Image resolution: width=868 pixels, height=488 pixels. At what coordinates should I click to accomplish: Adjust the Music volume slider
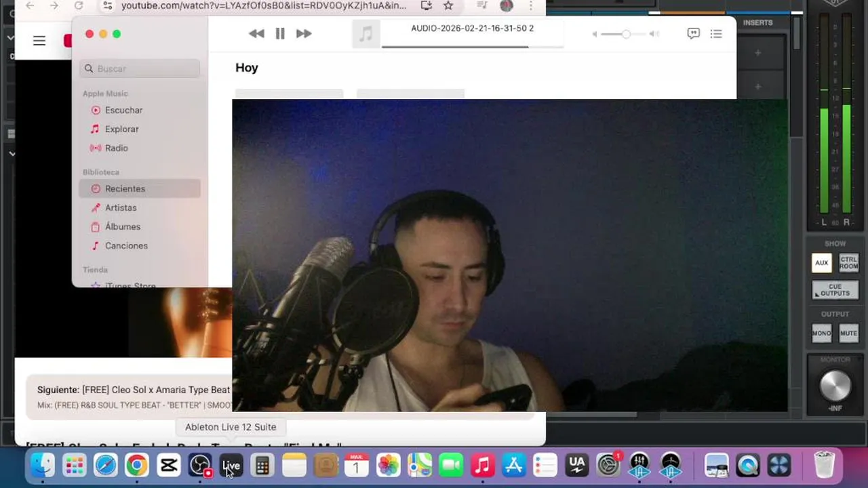626,34
